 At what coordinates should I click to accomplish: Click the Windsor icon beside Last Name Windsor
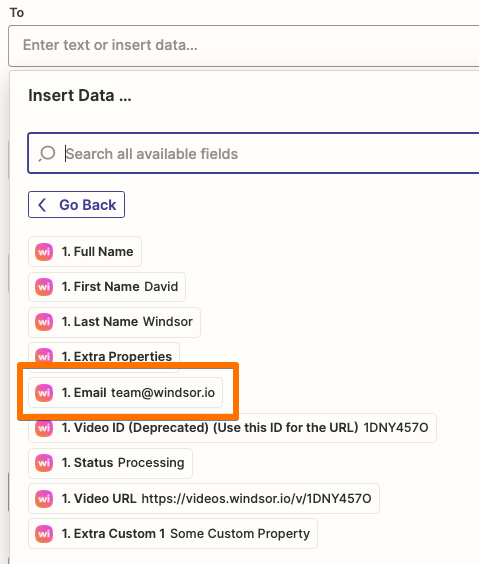pyautogui.click(x=44, y=322)
